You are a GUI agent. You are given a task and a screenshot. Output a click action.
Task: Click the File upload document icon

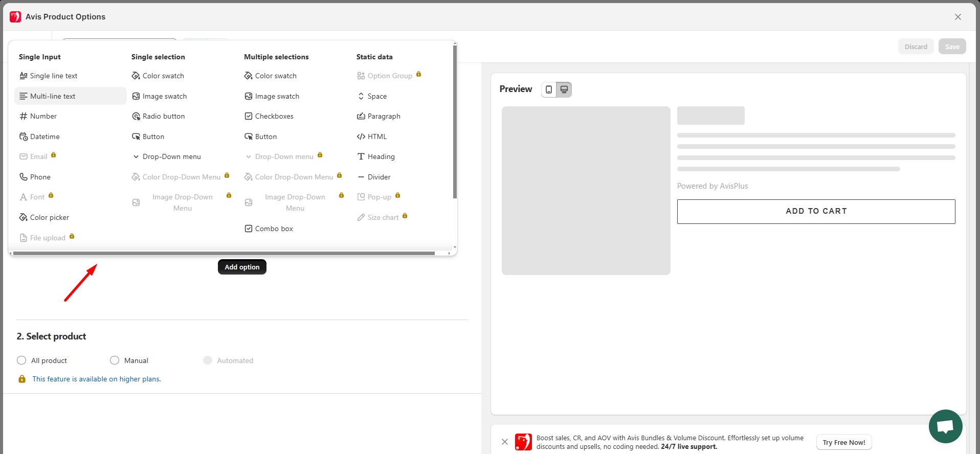tap(24, 238)
